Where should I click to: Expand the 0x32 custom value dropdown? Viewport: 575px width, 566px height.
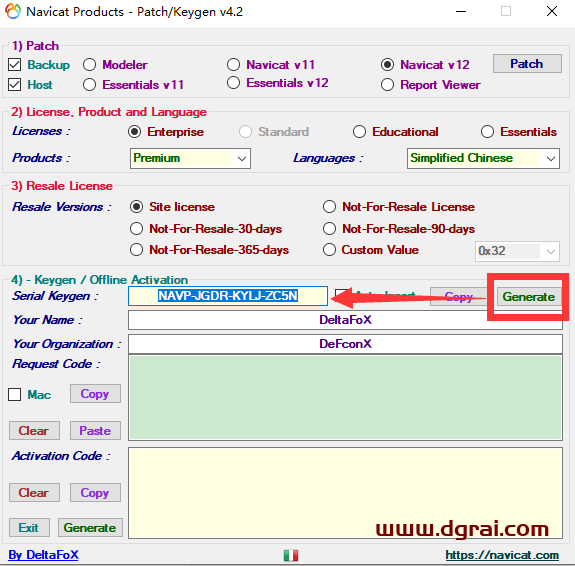[517, 251]
